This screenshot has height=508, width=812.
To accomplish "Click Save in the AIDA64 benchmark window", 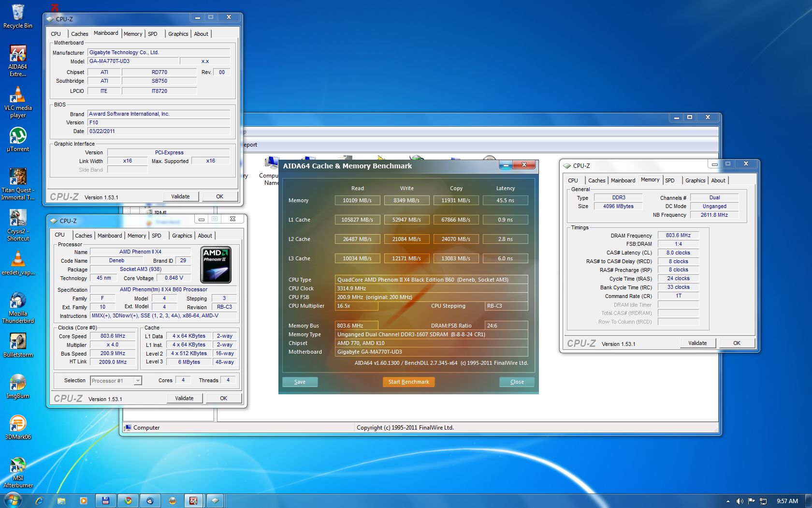I will [300, 382].
